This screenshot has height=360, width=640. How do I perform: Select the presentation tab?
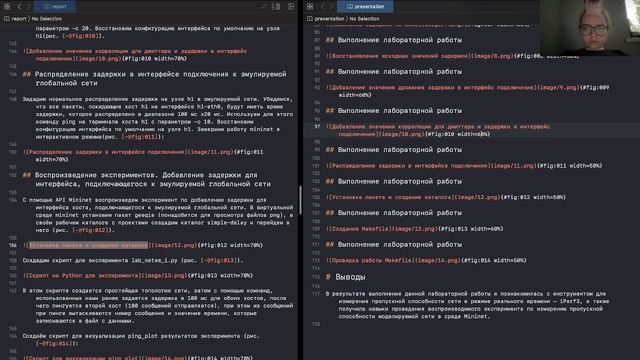[365, 6]
